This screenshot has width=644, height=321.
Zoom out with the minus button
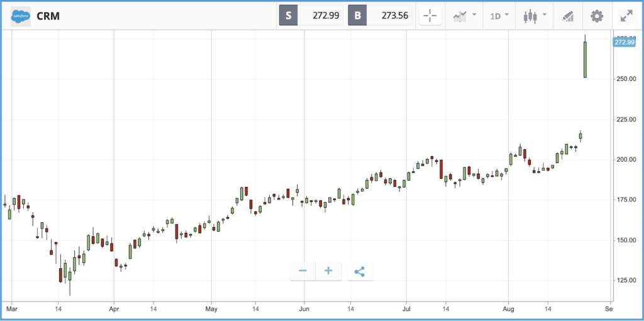[303, 271]
